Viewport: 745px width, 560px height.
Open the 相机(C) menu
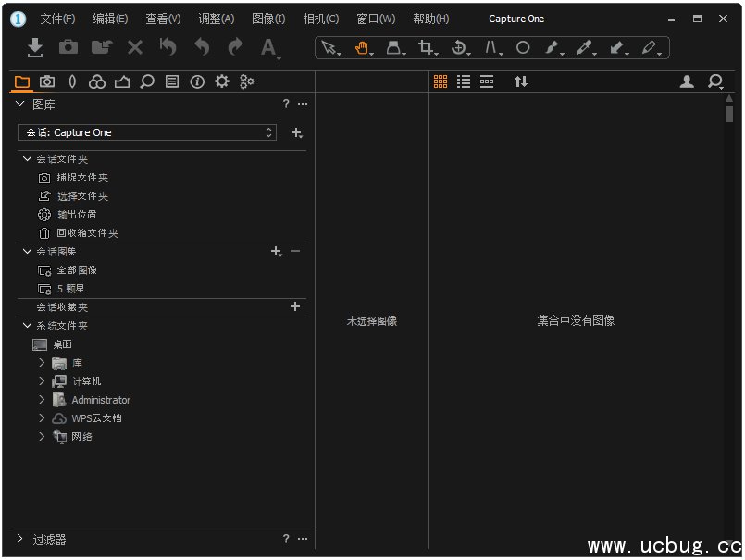pyautogui.click(x=321, y=19)
